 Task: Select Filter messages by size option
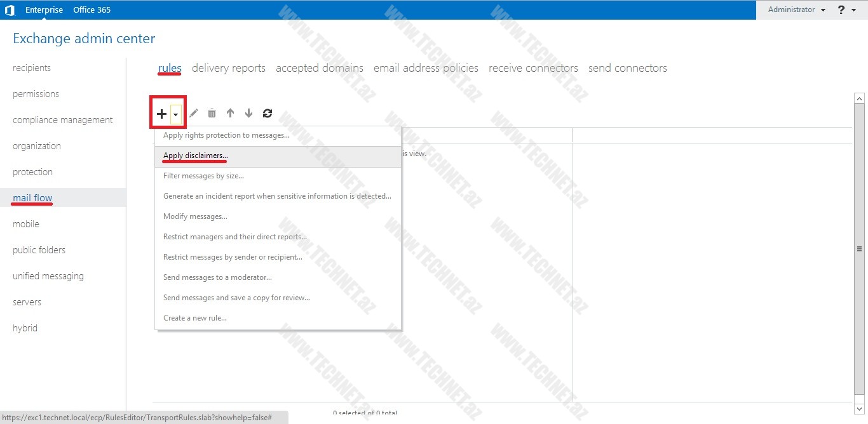(x=203, y=176)
